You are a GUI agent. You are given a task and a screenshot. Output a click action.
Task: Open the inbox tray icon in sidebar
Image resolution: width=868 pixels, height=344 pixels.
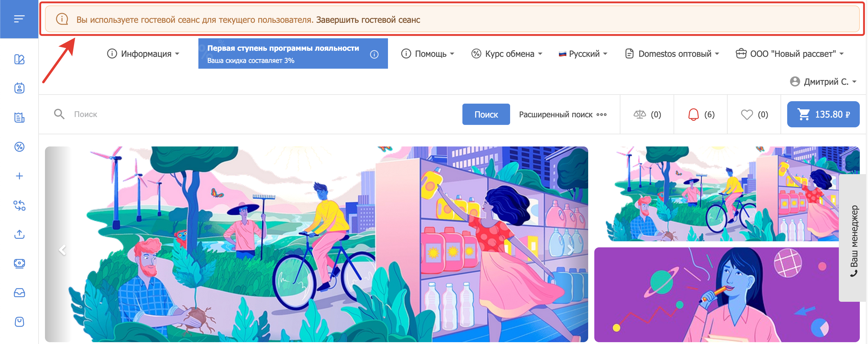[x=19, y=292]
